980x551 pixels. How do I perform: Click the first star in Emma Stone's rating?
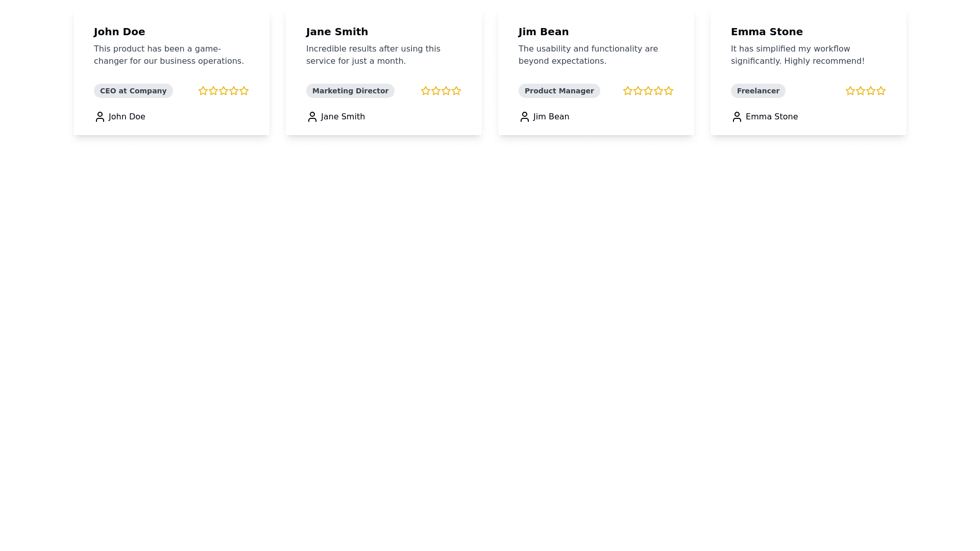(x=850, y=91)
